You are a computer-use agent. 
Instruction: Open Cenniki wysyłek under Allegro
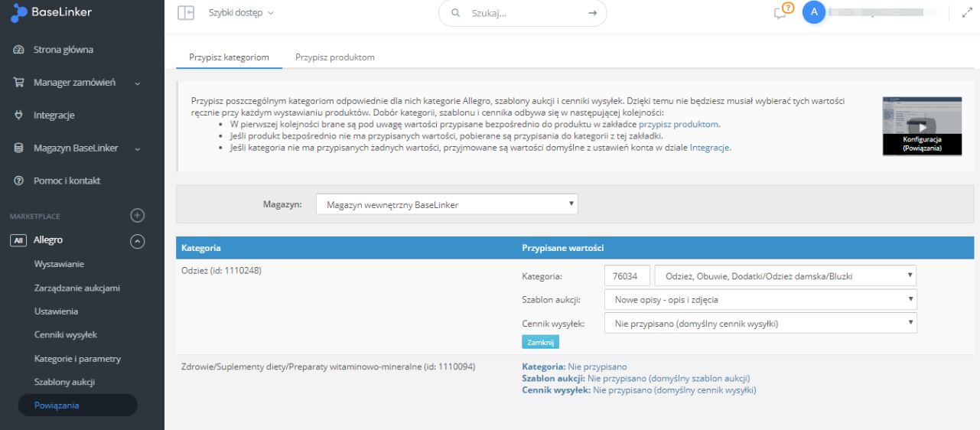[66, 335]
